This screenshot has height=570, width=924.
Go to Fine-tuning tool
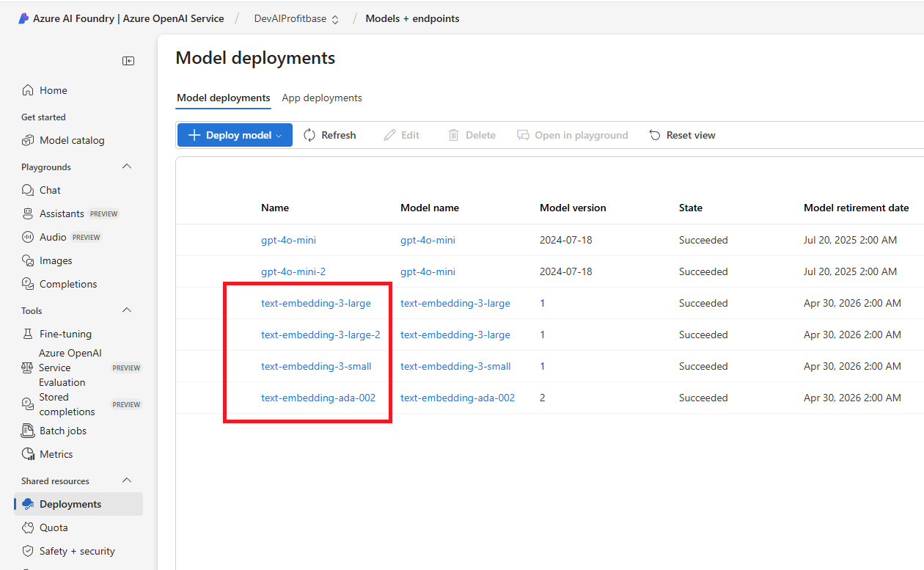click(65, 334)
